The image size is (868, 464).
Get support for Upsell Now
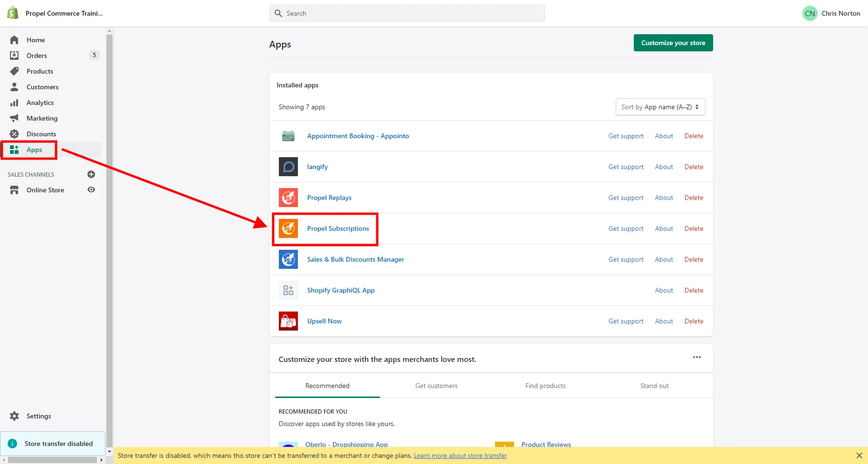[626, 321]
